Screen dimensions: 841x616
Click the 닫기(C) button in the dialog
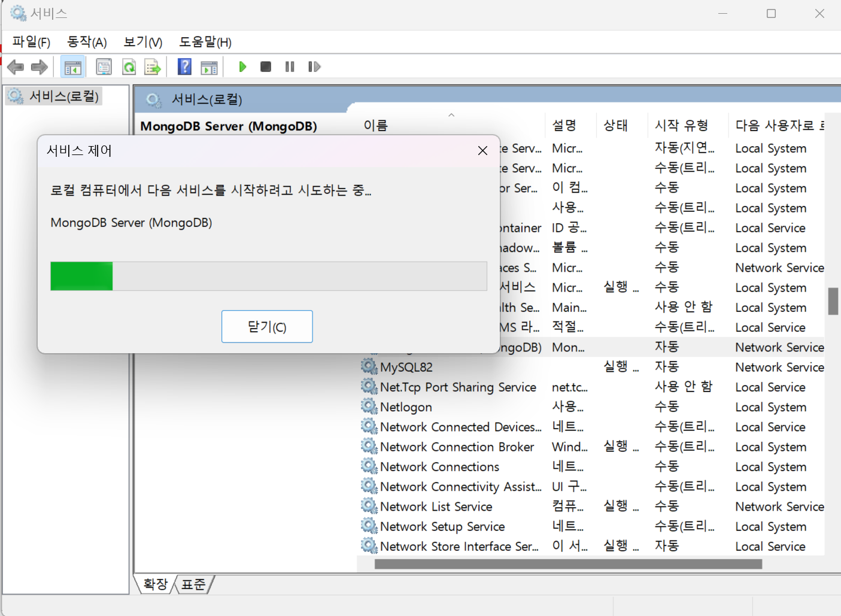(x=267, y=326)
